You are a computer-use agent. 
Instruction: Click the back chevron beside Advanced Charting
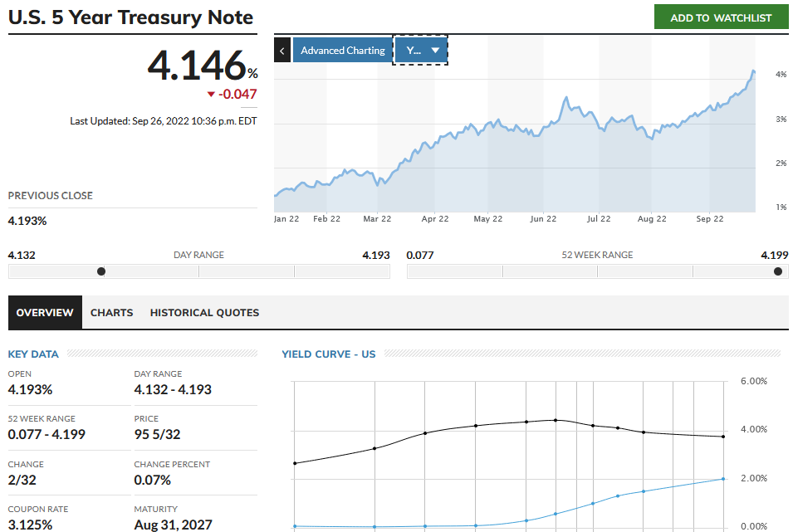(x=282, y=50)
